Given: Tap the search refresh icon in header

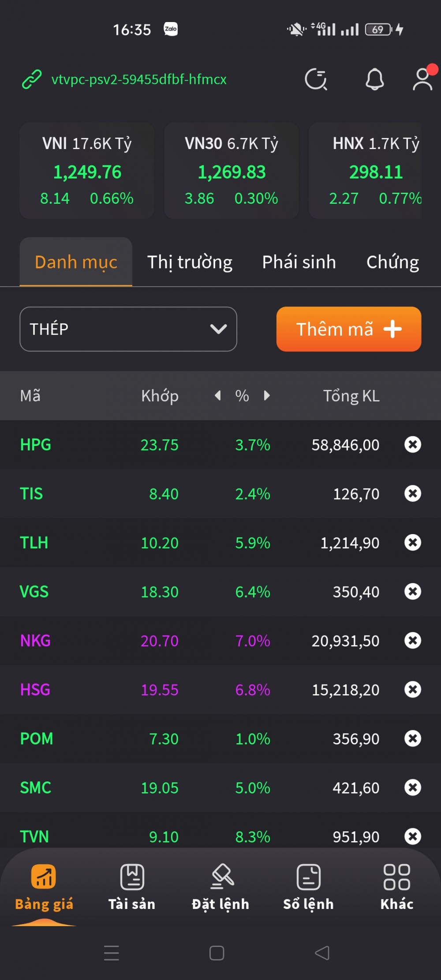Looking at the screenshot, I should point(316,80).
